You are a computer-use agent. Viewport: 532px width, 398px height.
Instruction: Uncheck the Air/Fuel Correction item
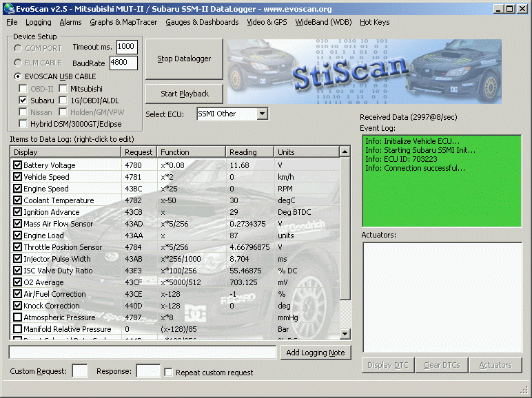(x=17, y=293)
